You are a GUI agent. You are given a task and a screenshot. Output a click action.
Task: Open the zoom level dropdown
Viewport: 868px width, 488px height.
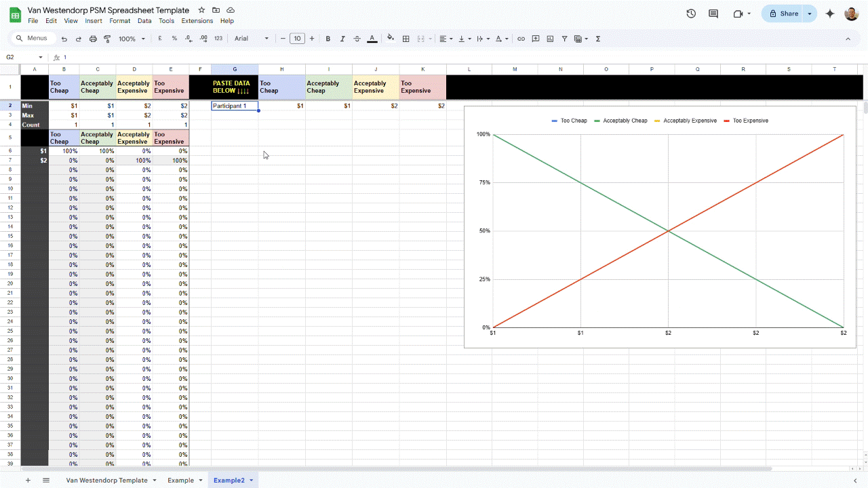pos(130,39)
